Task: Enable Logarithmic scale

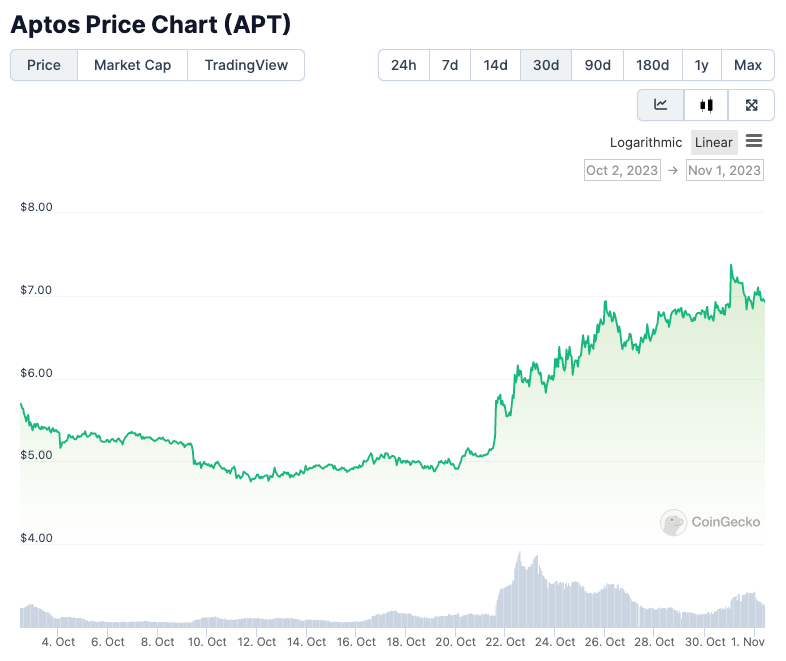Action: coord(646,142)
